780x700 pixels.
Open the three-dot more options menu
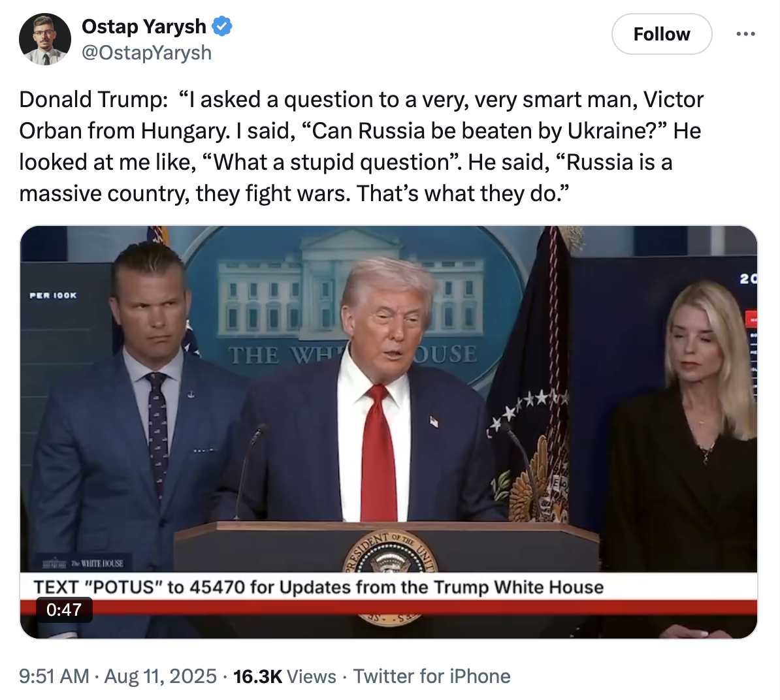tap(745, 34)
